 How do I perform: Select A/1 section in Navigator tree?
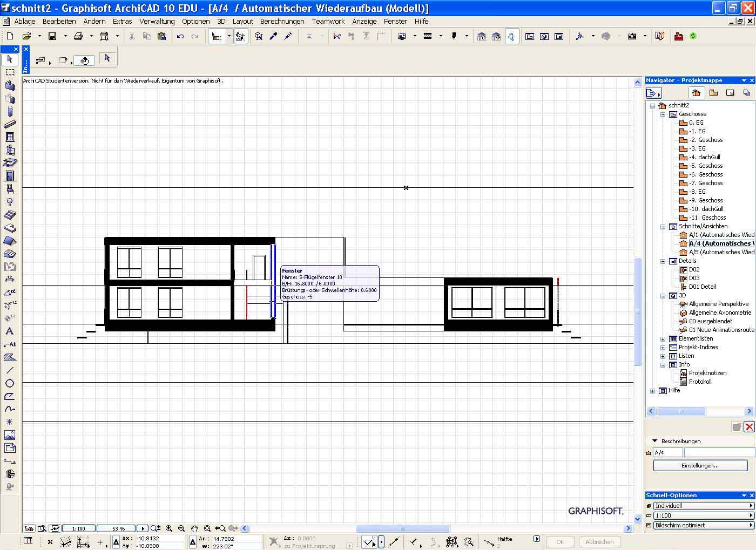tap(722, 235)
